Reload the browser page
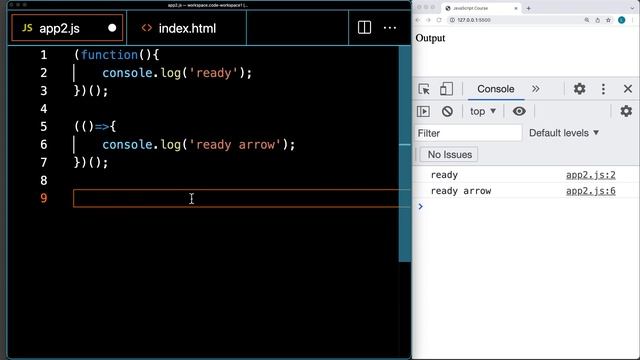The height and width of the screenshot is (360, 640). coord(439,20)
